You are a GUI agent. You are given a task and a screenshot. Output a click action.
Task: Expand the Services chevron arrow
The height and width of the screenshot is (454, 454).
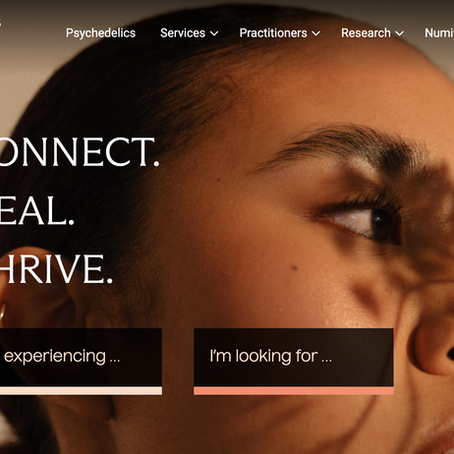point(214,33)
